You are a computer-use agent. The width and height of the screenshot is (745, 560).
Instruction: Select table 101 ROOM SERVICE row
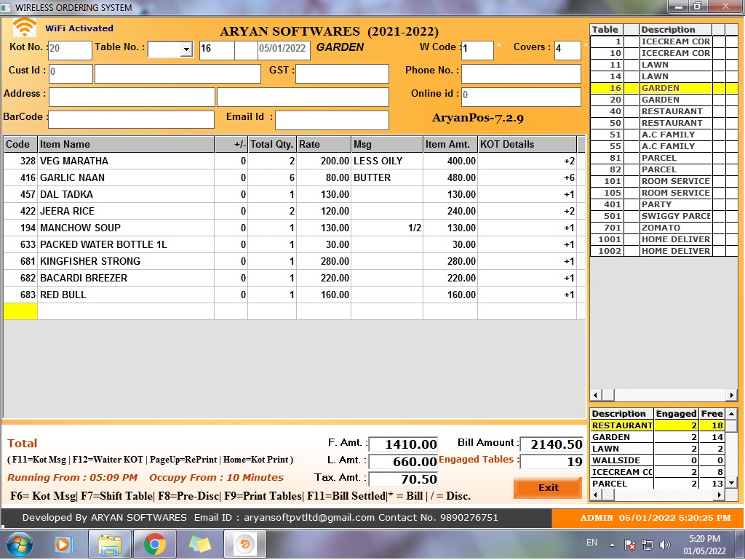coord(664,181)
